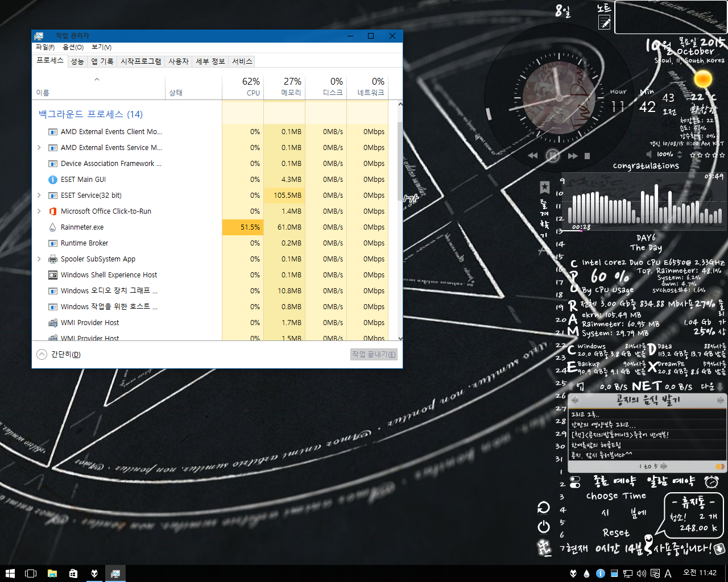Toggle the shutdown reservation switch icon
The width and height of the screenshot is (728, 582).
tap(575, 482)
